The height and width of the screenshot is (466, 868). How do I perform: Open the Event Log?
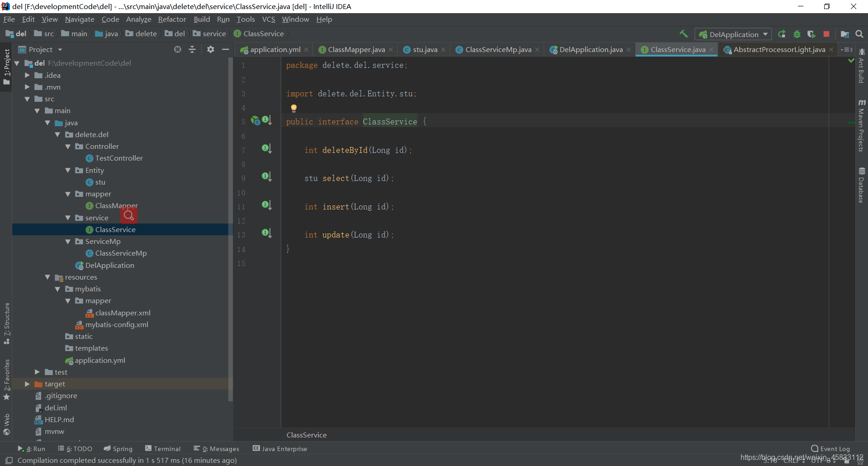point(830,449)
